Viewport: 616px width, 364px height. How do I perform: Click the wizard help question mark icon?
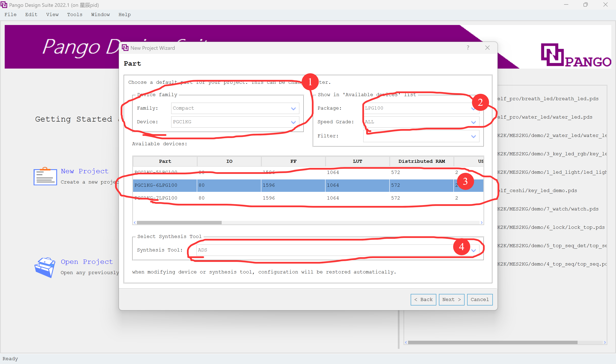tap(468, 48)
